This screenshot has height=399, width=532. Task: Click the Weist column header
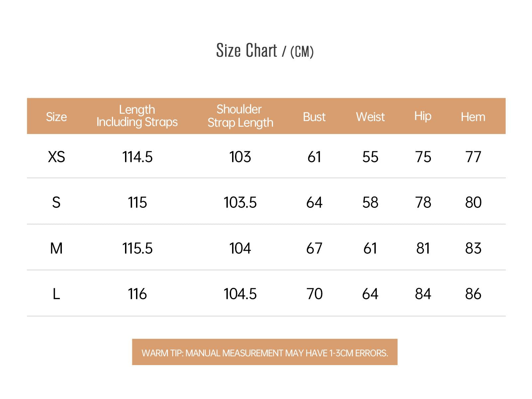[x=370, y=117]
